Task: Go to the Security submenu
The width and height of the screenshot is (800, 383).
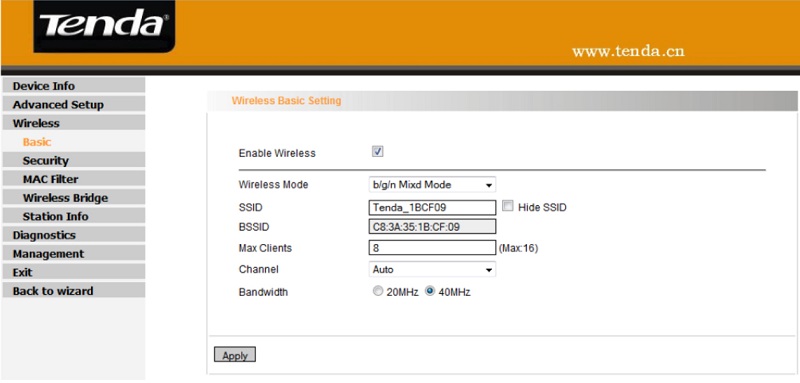Action: click(73, 160)
